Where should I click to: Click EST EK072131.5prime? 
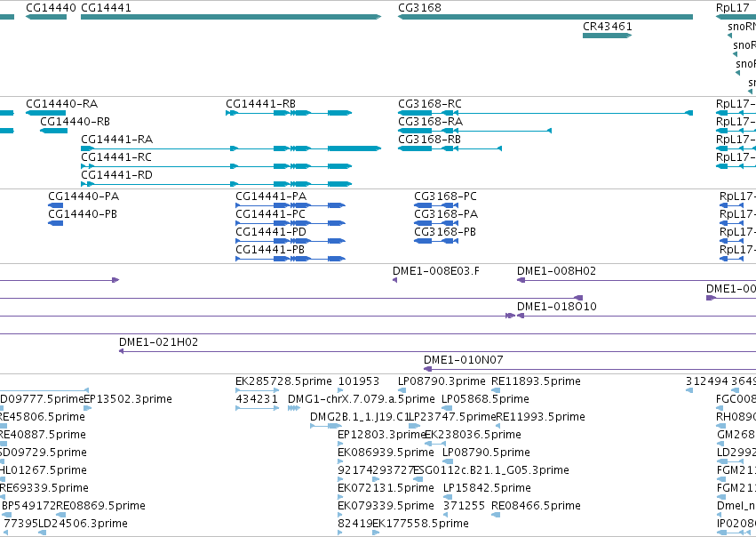(386, 488)
